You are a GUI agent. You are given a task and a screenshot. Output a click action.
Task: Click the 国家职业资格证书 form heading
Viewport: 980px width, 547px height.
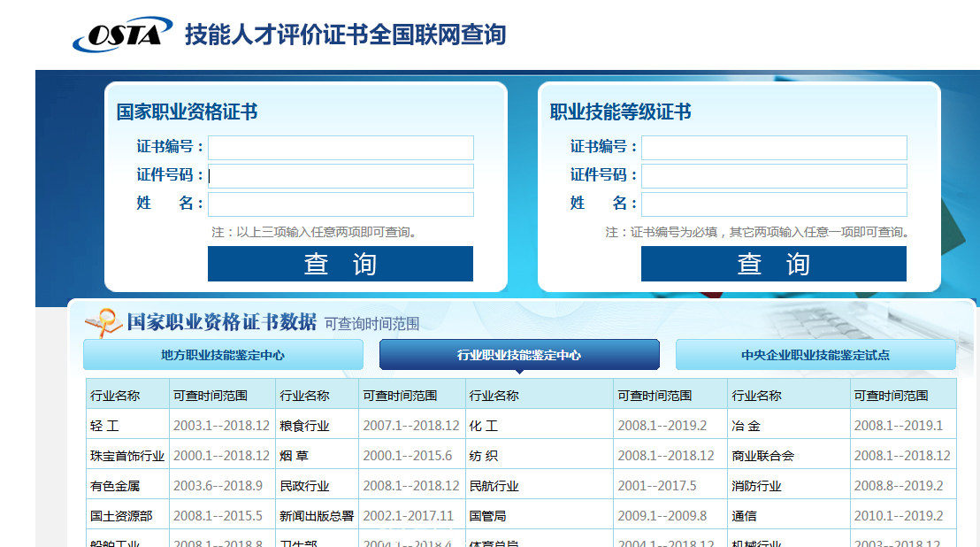[187, 112]
